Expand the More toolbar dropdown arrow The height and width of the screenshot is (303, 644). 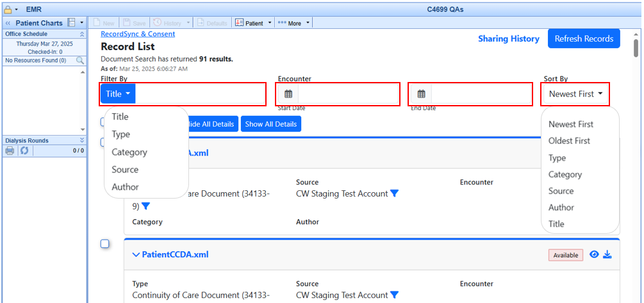tap(308, 23)
